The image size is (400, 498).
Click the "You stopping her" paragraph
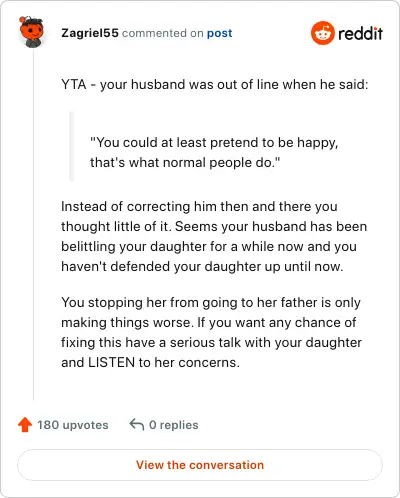point(211,332)
